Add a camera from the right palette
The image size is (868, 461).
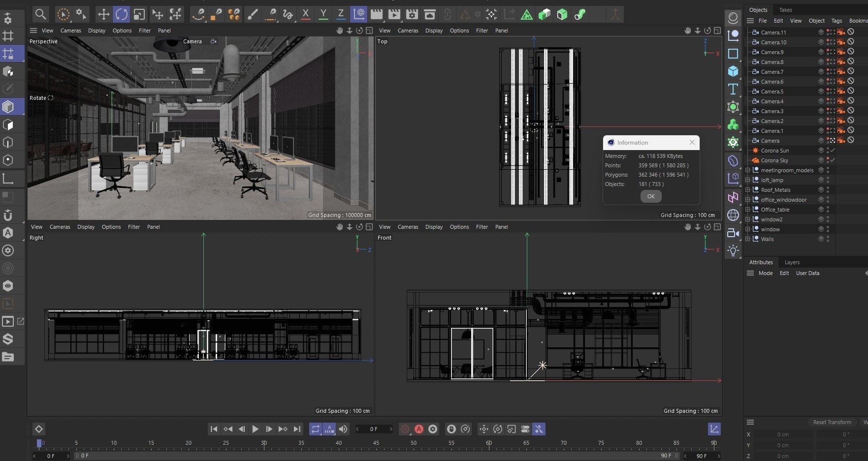(733, 233)
